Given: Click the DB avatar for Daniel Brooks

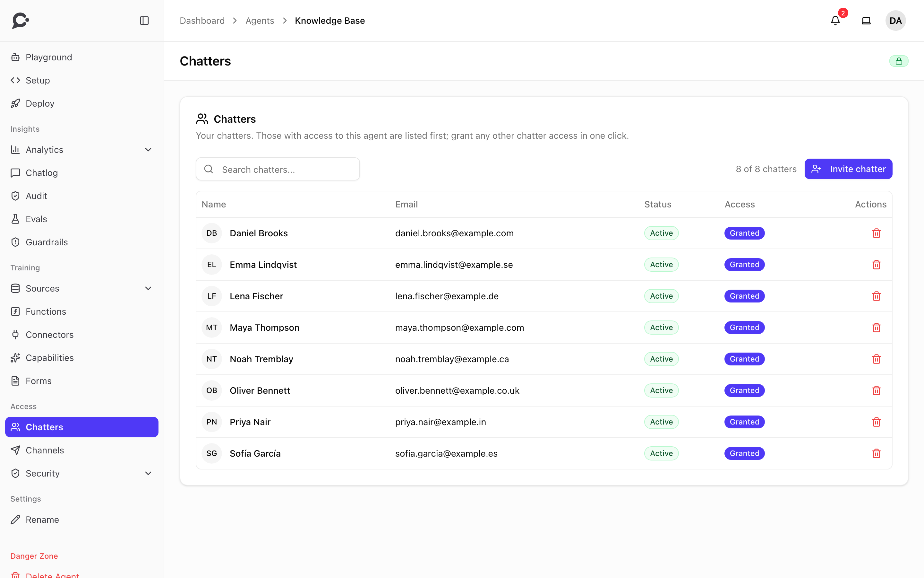Looking at the screenshot, I should 212,233.
